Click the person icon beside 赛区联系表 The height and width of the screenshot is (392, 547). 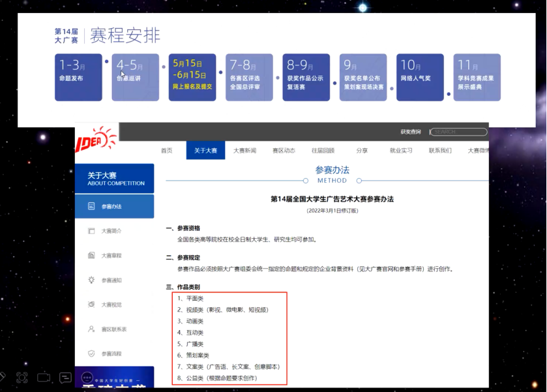(x=91, y=329)
